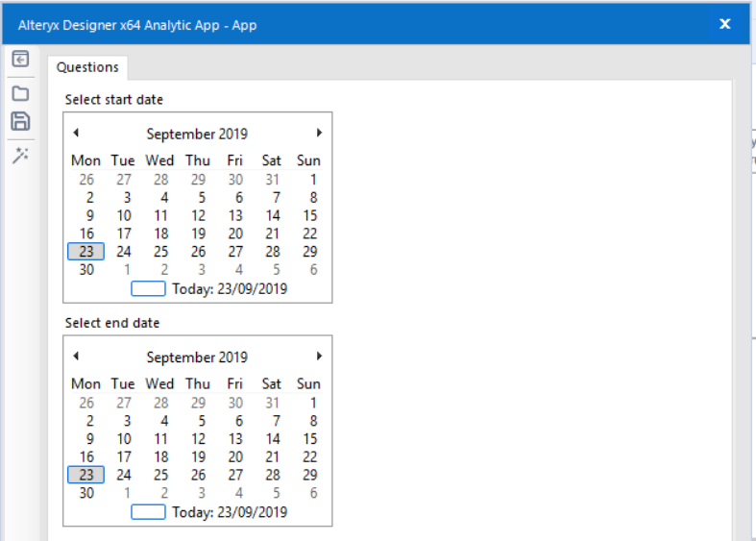Click the save floppy disk icon
Viewport: 756px width, 541px height.
(x=20, y=121)
